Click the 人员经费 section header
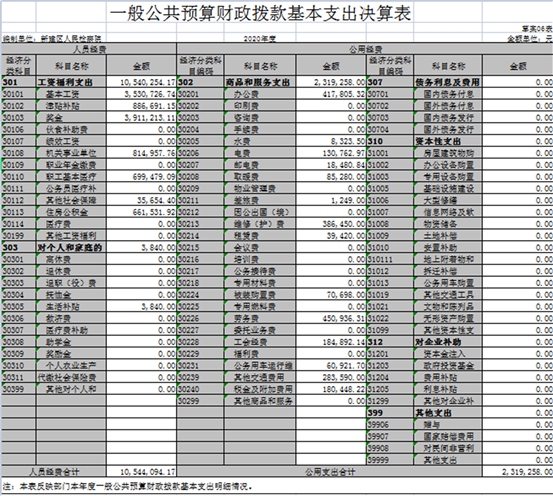 pyautogui.click(x=89, y=49)
